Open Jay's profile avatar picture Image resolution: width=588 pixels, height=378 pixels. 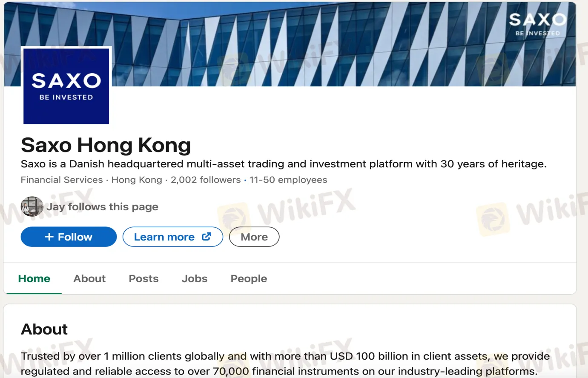[x=32, y=207]
